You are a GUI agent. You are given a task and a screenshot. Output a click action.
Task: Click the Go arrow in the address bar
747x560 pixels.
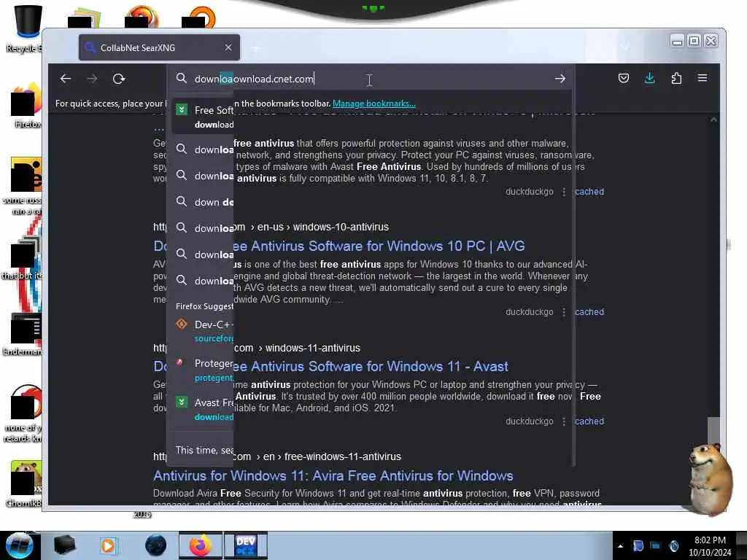pos(560,79)
